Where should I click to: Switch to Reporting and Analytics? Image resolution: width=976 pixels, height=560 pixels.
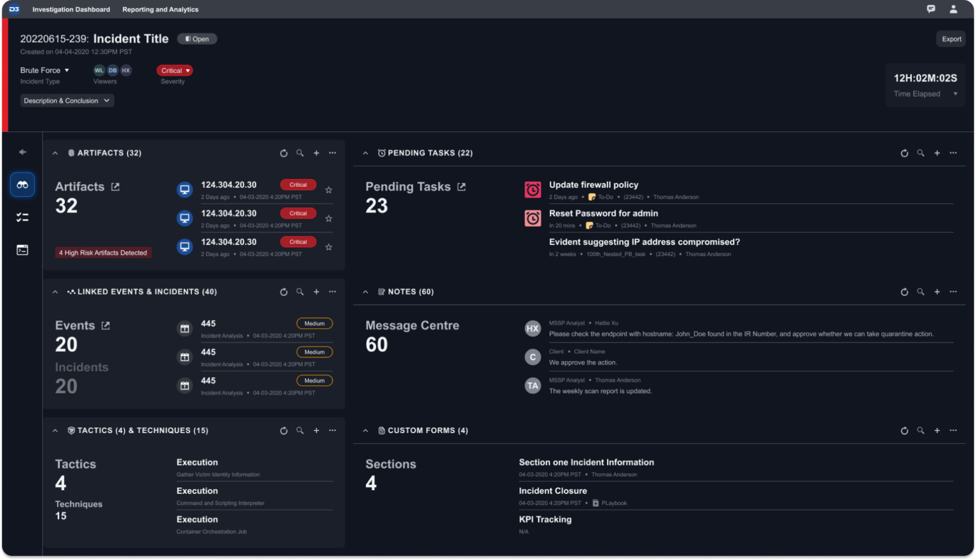[160, 9]
